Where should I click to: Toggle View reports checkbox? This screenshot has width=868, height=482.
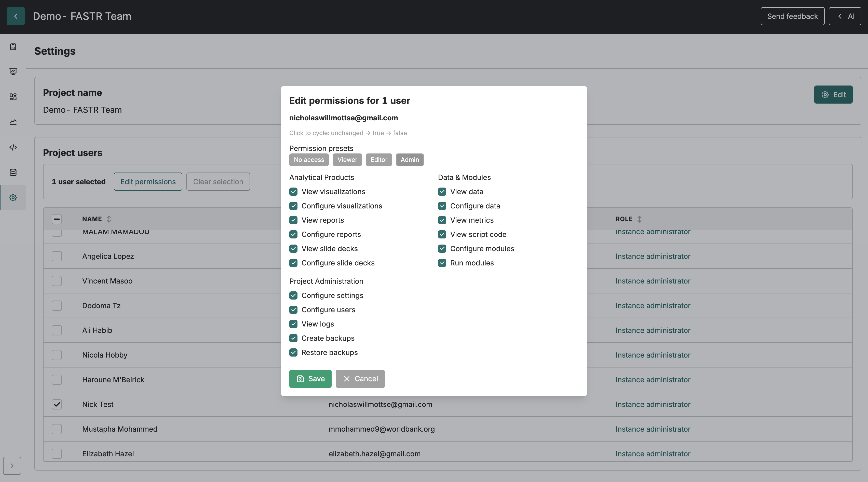293,220
